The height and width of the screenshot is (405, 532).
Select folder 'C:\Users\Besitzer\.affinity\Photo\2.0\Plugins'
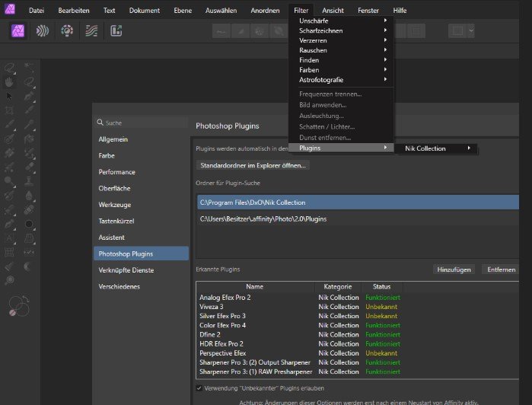(358, 219)
